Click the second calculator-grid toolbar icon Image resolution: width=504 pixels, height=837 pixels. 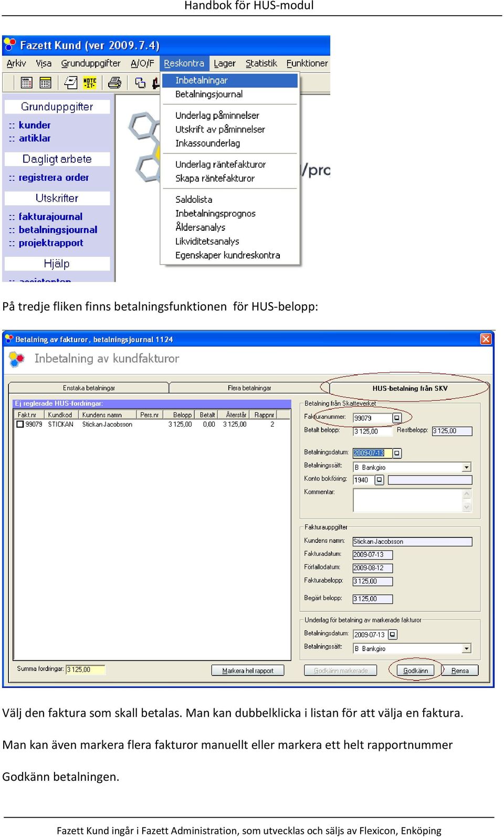click(46, 82)
